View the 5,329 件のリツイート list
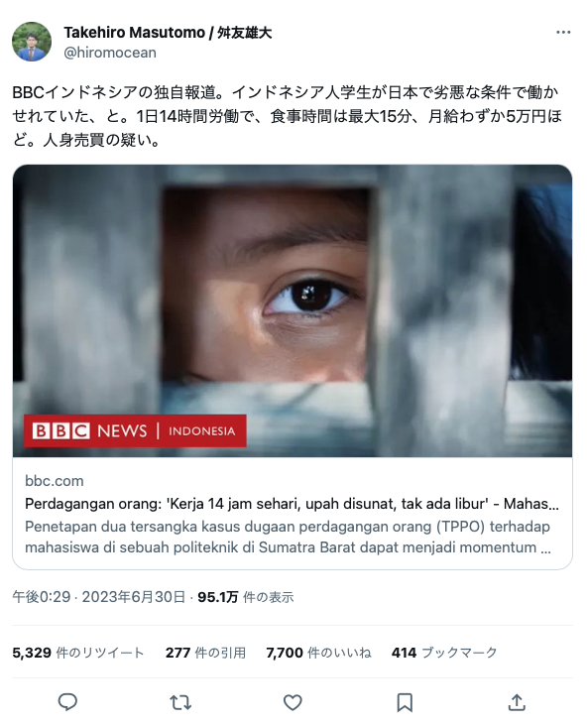Image resolution: width=588 pixels, height=725 pixels. tap(78, 653)
